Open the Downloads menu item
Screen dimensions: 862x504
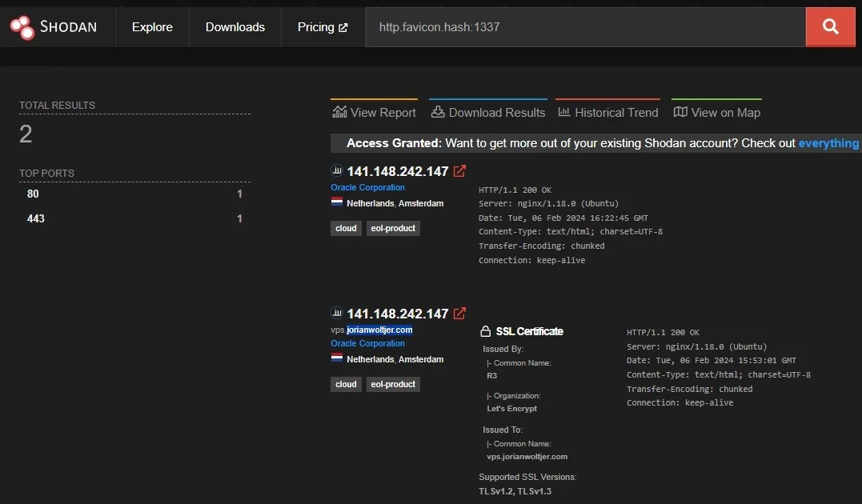(x=235, y=27)
